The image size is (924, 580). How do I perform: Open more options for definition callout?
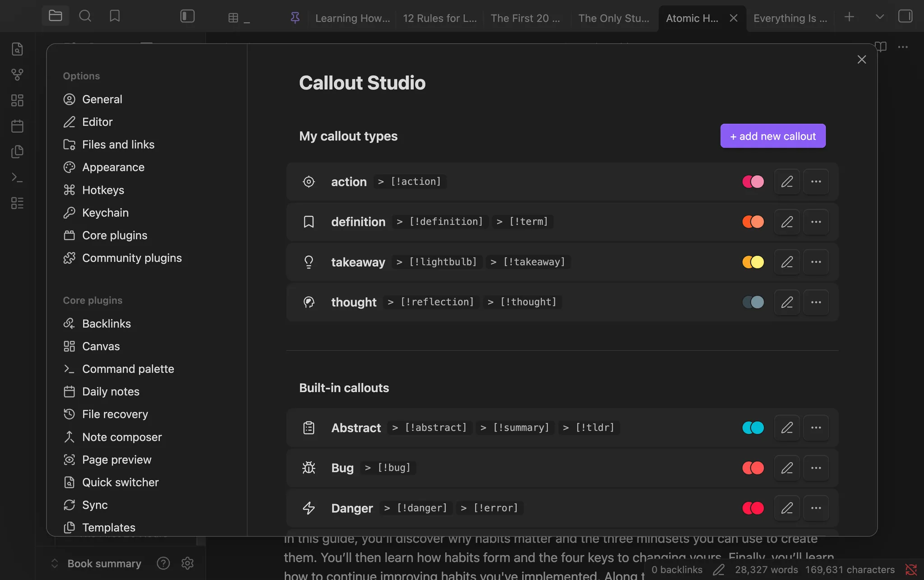coord(816,222)
